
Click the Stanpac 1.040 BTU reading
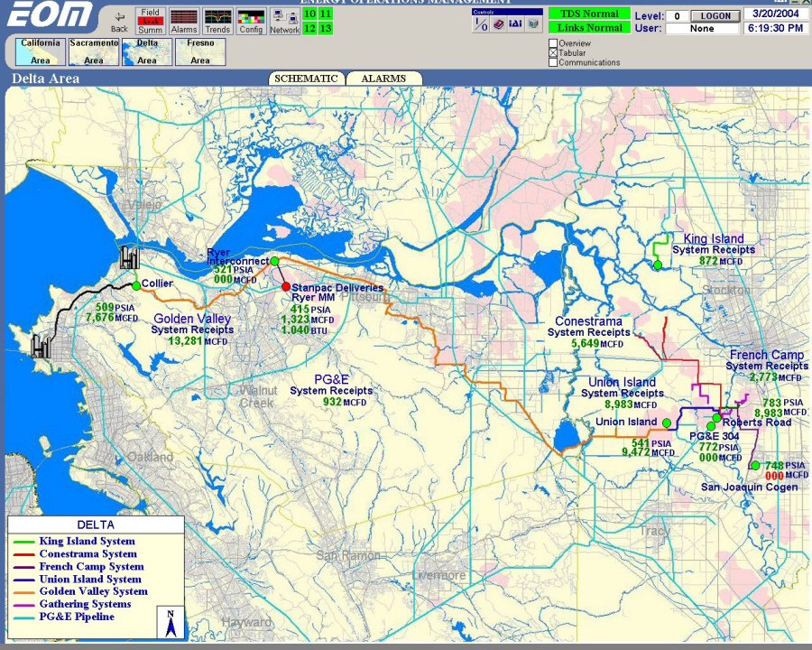[x=303, y=330]
